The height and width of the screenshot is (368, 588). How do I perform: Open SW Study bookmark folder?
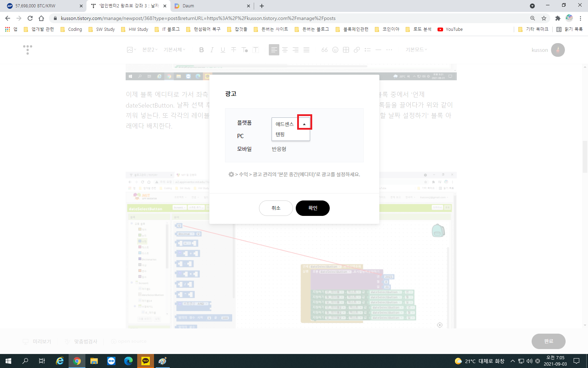coord(102,29)
